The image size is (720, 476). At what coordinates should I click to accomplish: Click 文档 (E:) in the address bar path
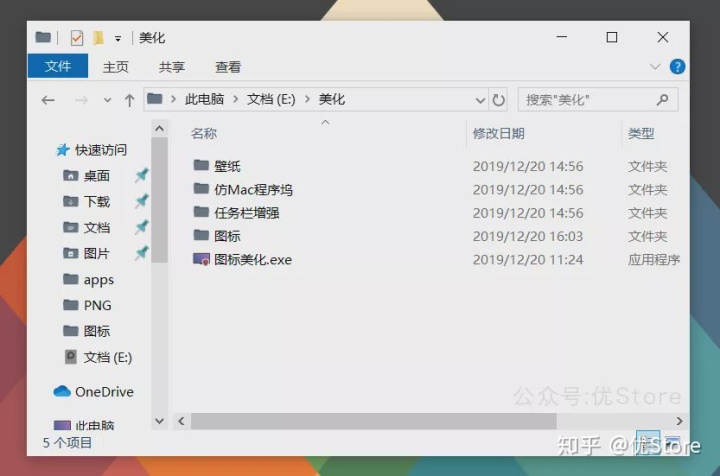click(271, 99)
